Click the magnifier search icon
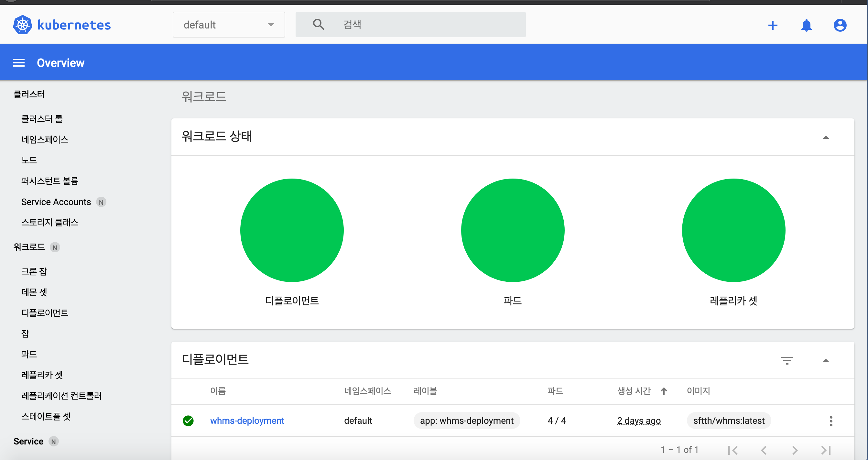The width and height of the screenshot is (868, 460). pyautogui.click(x=319, y=25)
